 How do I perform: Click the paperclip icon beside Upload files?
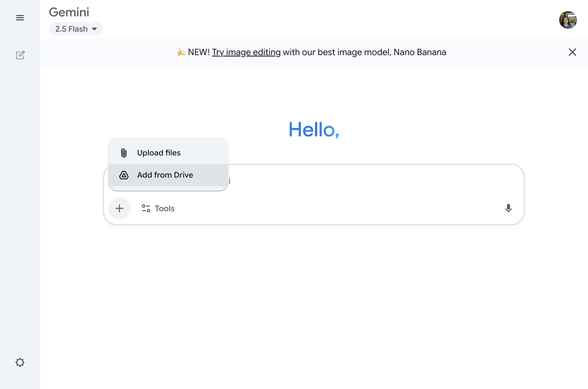coord(124,153)
